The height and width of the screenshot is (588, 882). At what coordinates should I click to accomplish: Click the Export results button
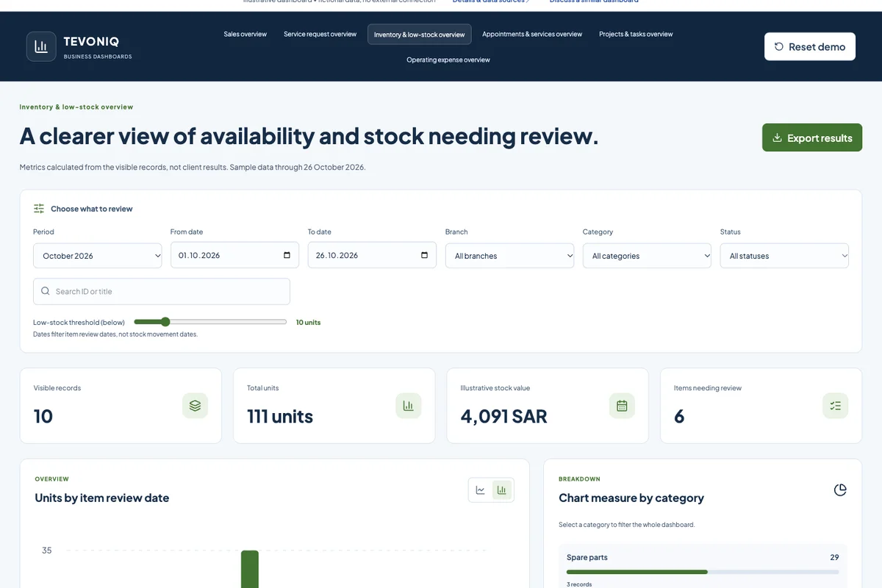[x=812, y=137]
